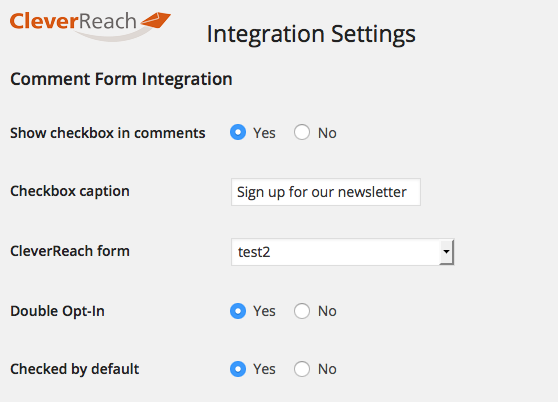Image resolution: width=558 pixels, height=402 pixels.
Task: Click the CleverReach form label
Action: click(x=70, y=251)
